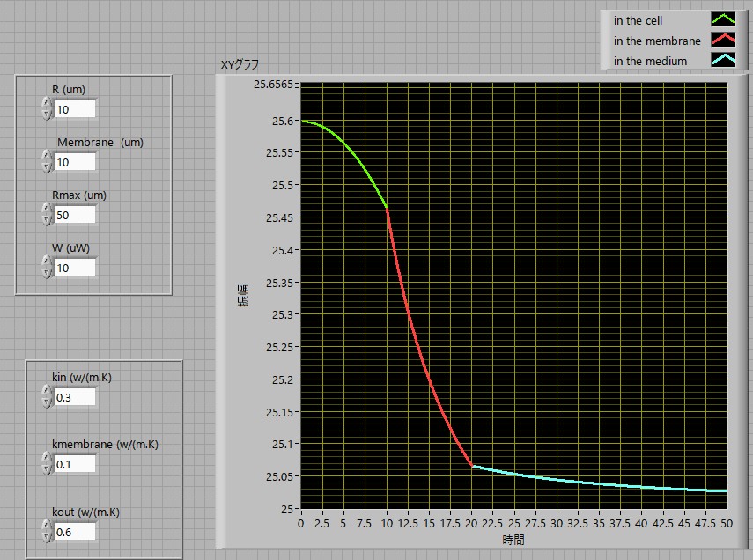Click the Y-axis maximum value 25.6565

[274, 85]
